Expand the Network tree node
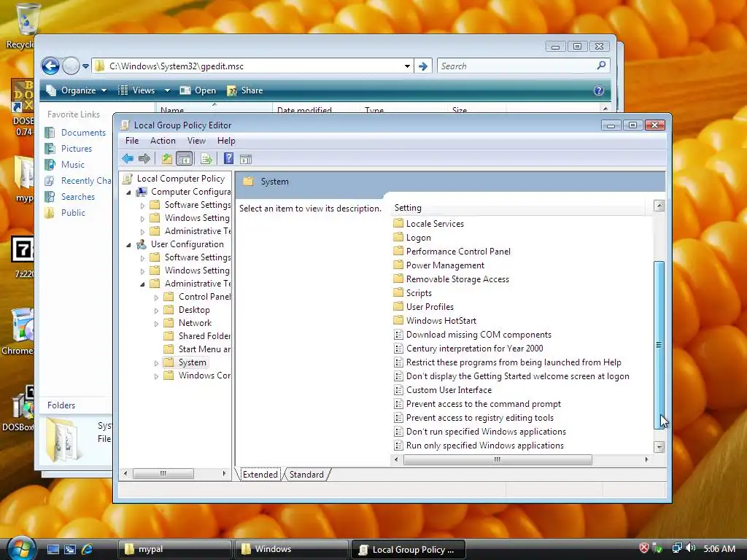 (x=156, y=324)
